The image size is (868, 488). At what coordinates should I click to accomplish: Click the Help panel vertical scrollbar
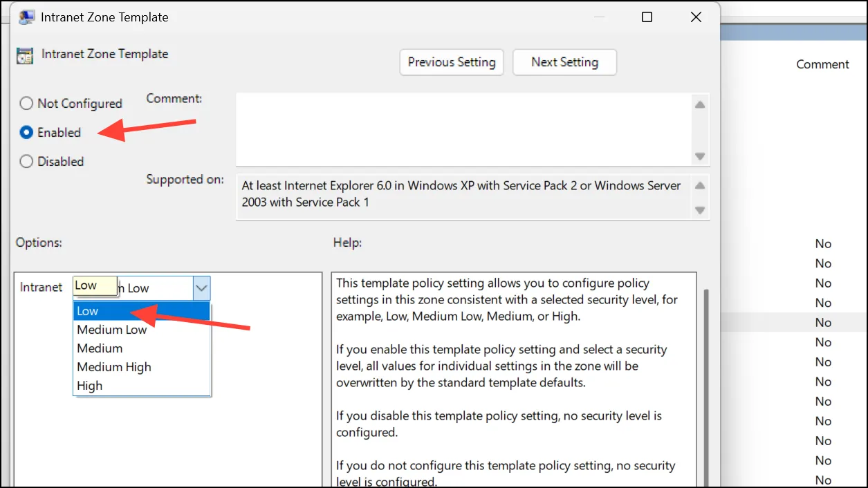[x=706, y=387]
